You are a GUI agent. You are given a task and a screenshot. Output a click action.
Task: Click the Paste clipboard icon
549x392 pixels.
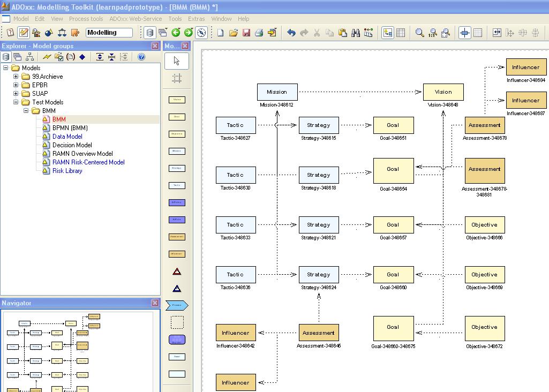tap(343, 33)
